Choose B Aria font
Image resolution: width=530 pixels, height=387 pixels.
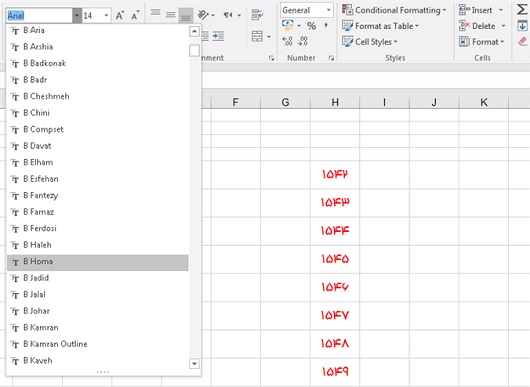tap(97, 30)
